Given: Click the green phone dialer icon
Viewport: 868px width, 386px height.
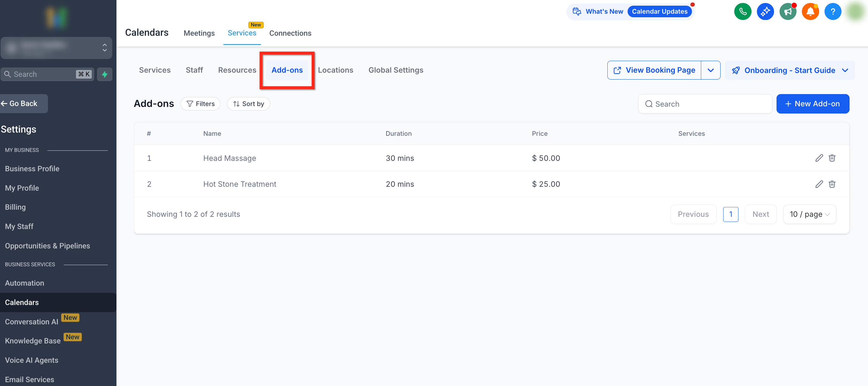Looking at the screenshot, I should point(742,12).
